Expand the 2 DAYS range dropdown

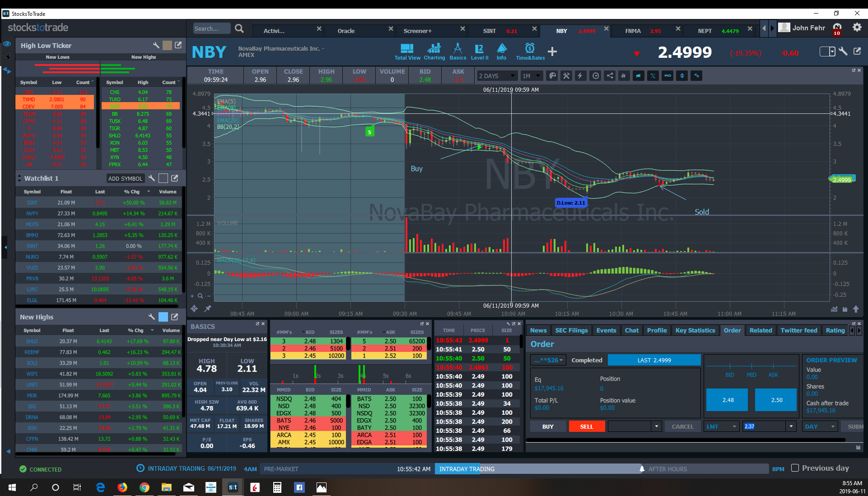click(x=497, y=76)
